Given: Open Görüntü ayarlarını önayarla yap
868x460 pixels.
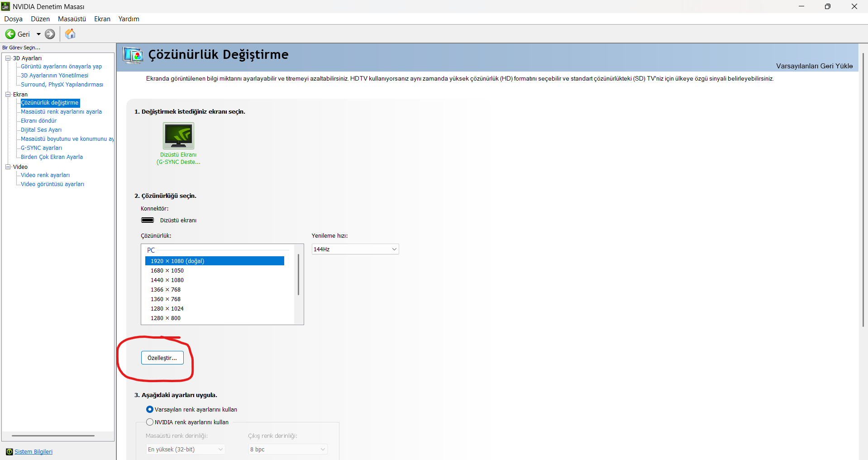Looking at the screenshot, I should (61, 67).
